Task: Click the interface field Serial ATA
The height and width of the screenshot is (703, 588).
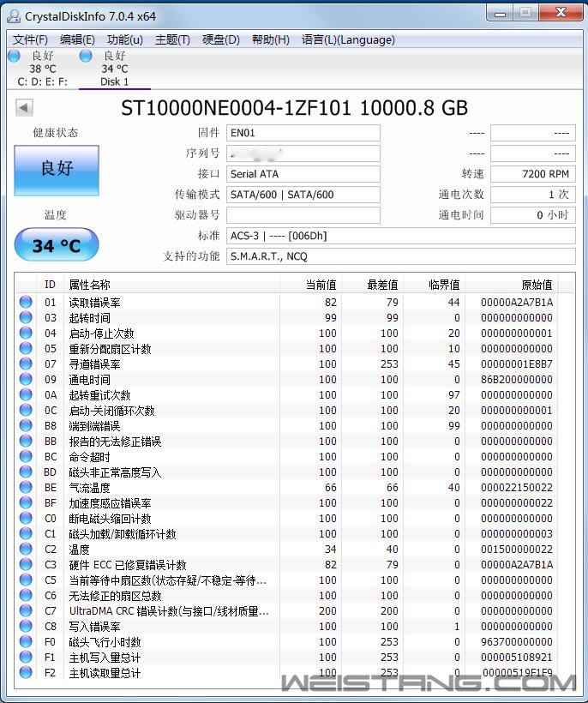Action: (303, 174)
